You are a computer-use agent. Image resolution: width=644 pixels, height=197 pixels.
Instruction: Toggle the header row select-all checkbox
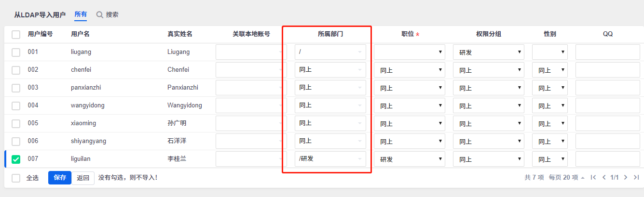tap(16, 35)
